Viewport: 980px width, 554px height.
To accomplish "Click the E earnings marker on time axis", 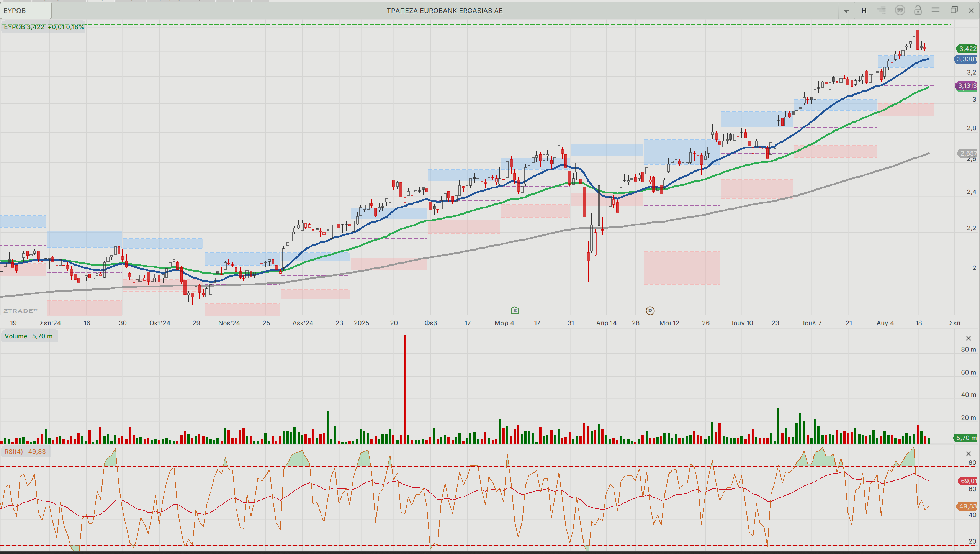I will pyautogui.click(x=515, y=310).
